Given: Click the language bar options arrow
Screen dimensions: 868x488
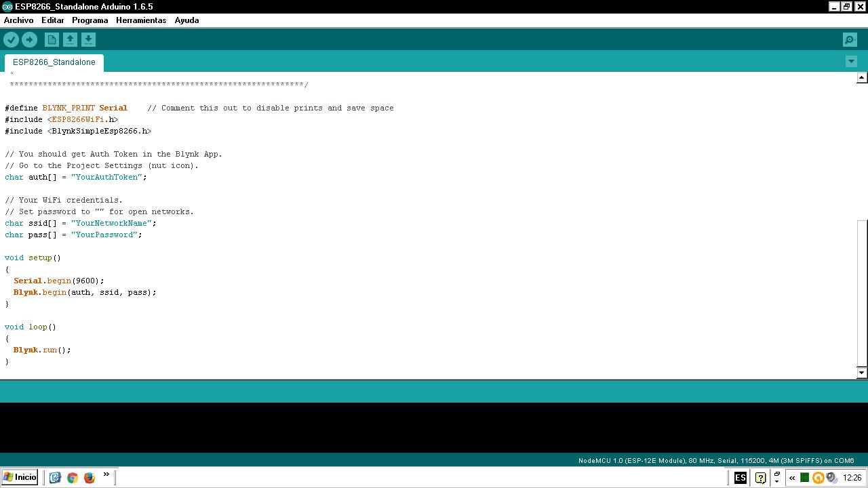Looking at the screenshot, I should 777,481.
